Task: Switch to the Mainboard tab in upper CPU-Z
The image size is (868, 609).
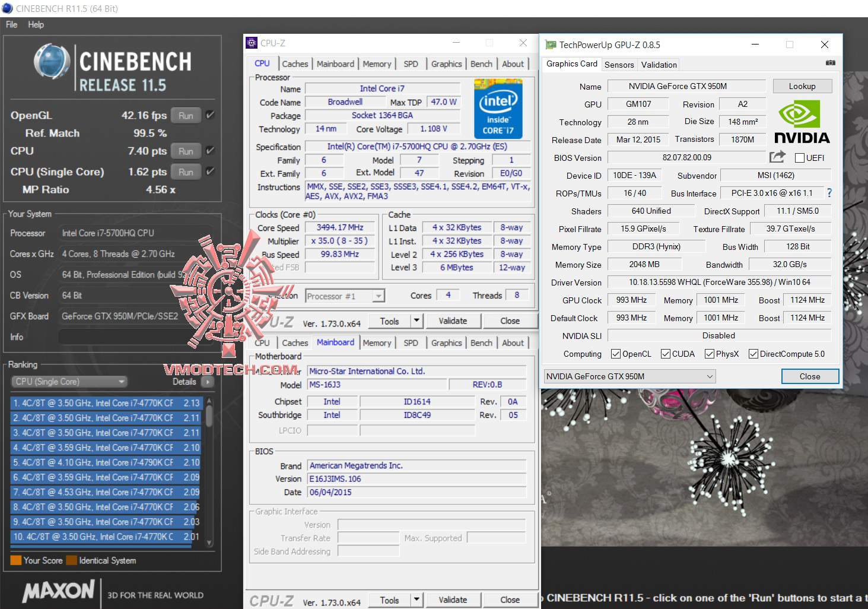Action: (335, 64)
